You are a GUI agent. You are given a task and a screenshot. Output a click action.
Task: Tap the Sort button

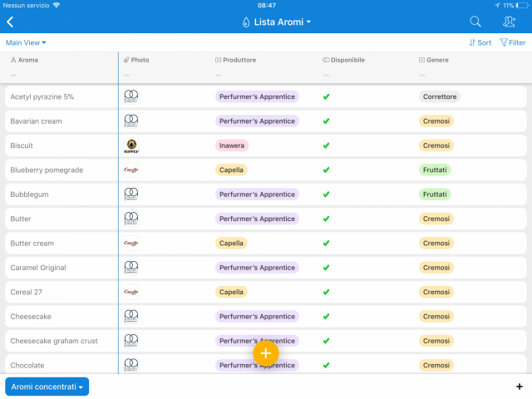(480, 42)
